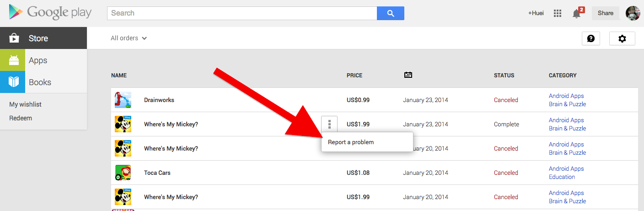Click the Education category link for Toca Cars
644x211 pixels.
pos(562,177)
